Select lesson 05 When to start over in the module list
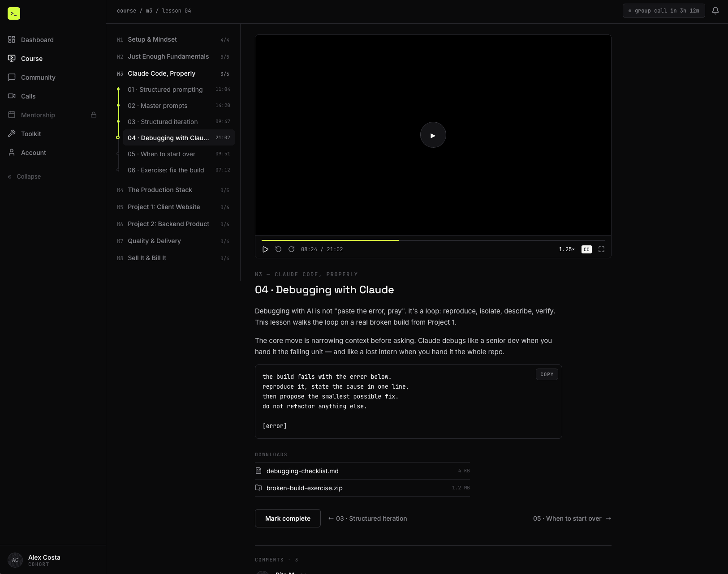The width and height of the screenshot is (728, 574). (179, 154)
